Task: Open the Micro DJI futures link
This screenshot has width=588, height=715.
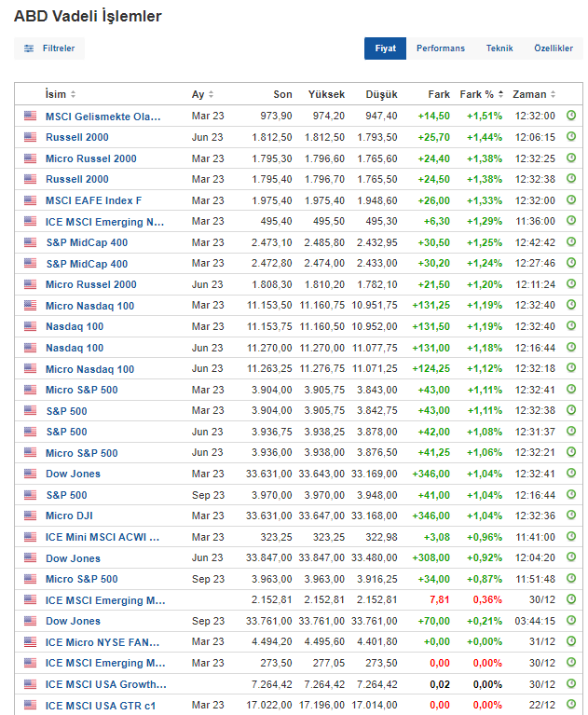Action: pos(69,516)
